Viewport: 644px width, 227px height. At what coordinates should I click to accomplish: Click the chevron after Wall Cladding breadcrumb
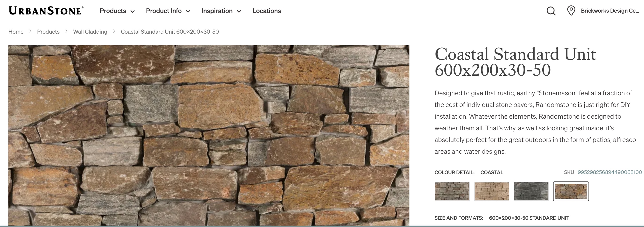coord(114,32)
